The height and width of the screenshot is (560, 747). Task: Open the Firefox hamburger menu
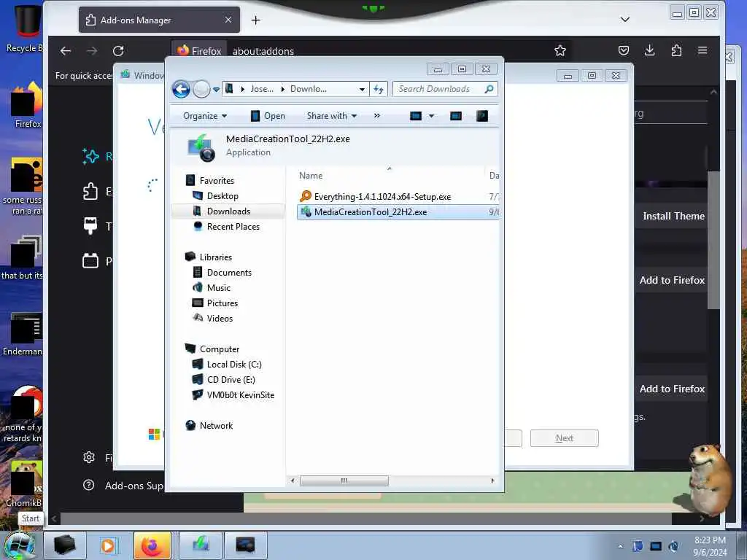(703, 50)
